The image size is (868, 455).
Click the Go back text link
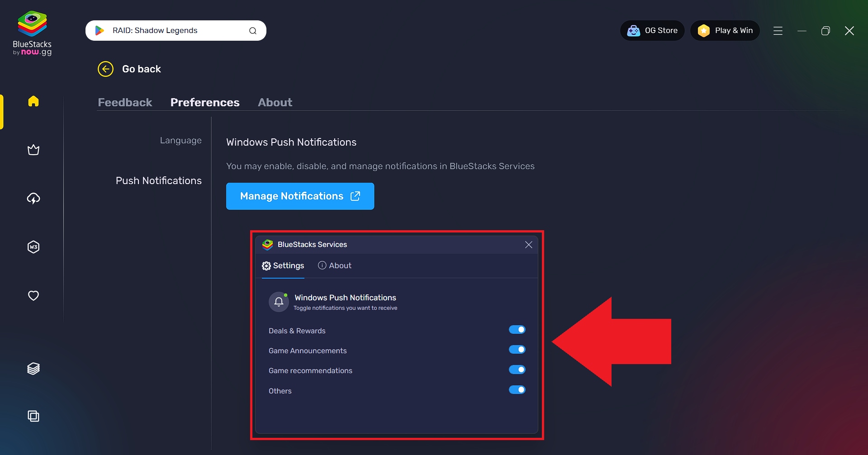click(142, 69)
